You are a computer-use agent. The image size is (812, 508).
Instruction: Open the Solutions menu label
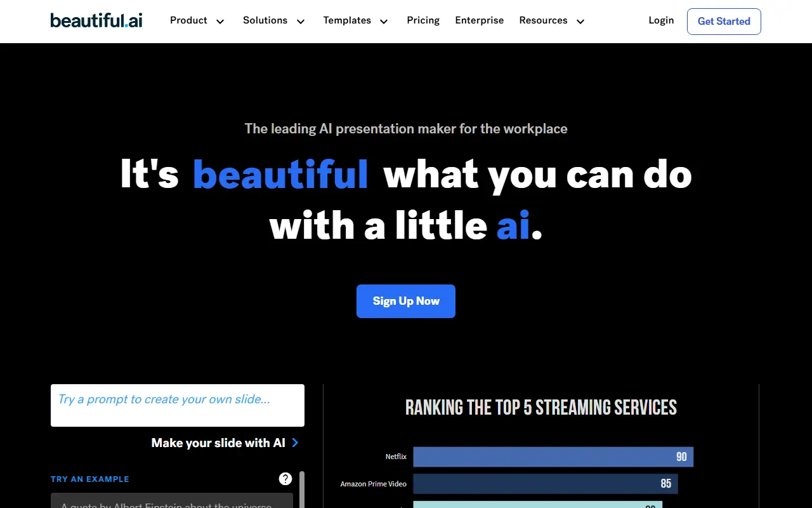[x=265, y=20]
